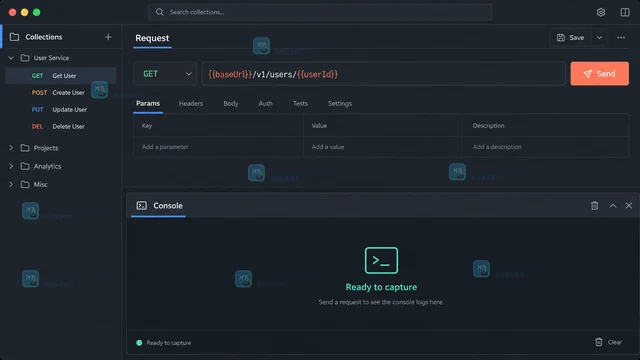Clear the console logs
This screenshot has width=640, height=360.
pos(609,342)
